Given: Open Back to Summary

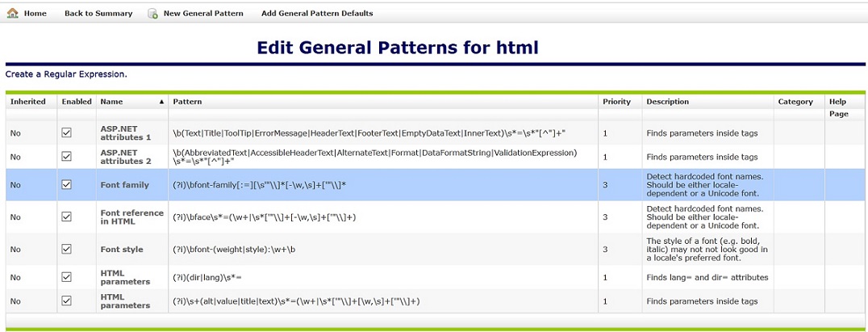Looking at the screenshot, I should 98,14.
